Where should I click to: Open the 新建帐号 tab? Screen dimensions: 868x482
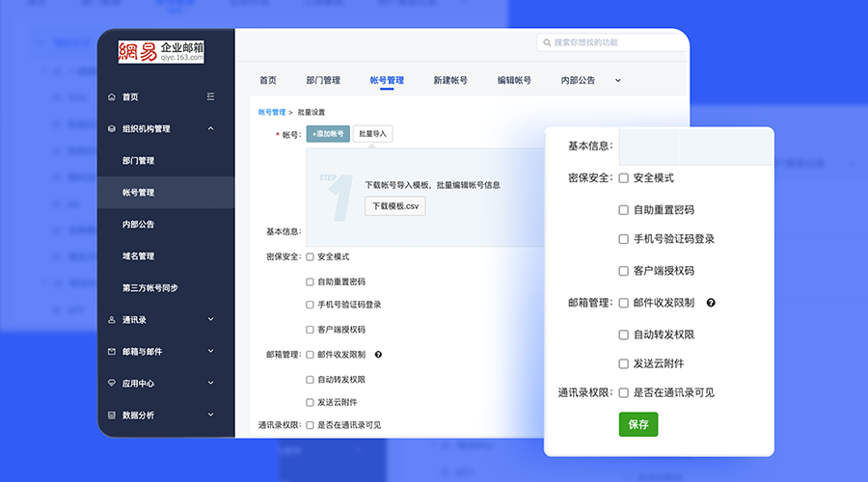click(x=450, y=81)
